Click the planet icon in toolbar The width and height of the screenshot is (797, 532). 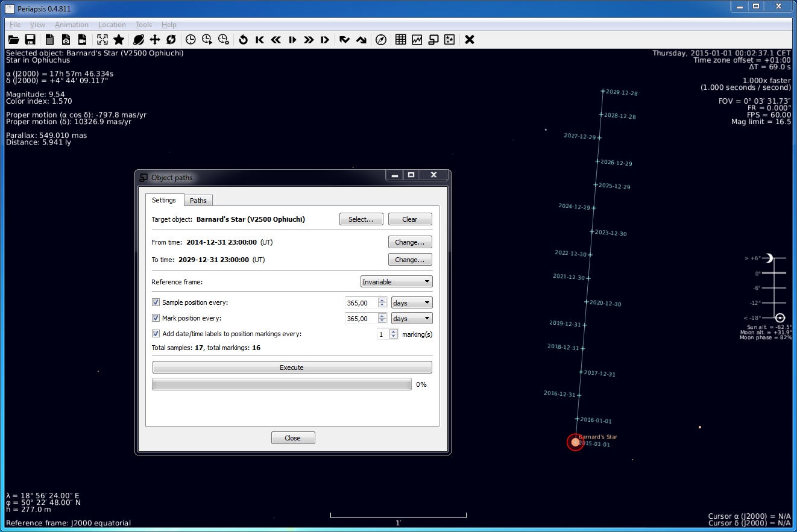pyautogui.click(x=139, y=40)
